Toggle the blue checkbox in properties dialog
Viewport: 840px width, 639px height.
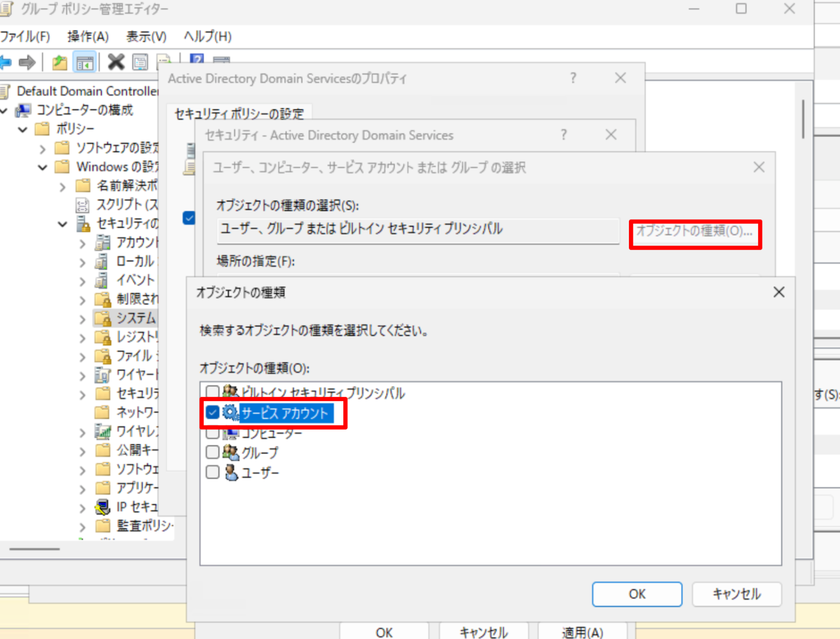tap(189, 217)
